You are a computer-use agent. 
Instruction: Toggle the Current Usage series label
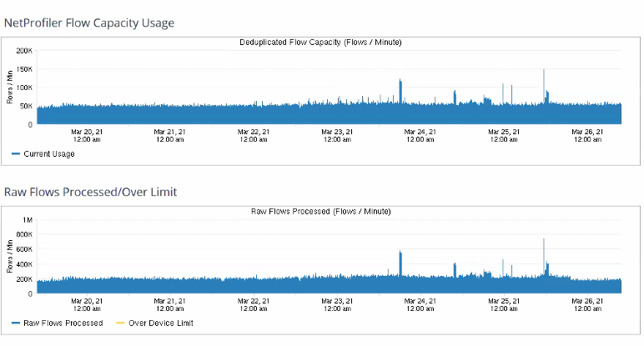[x=48, y=153]
